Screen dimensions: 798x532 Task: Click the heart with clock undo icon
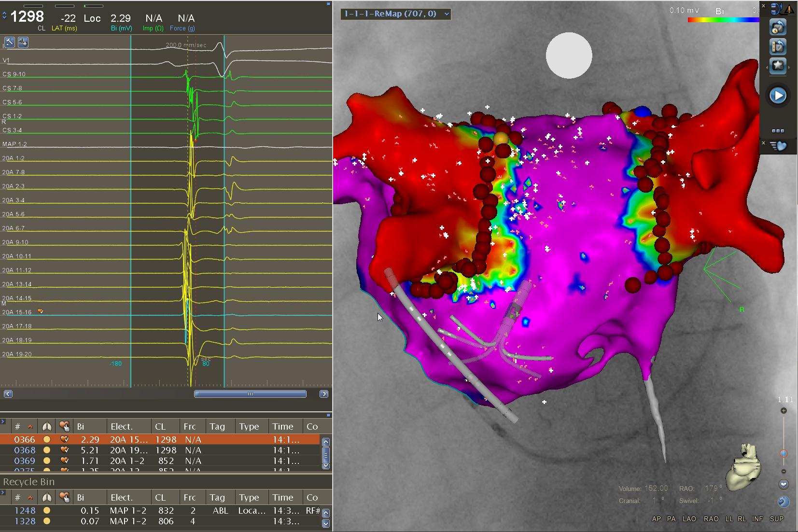pyautogui.click(x=777, y=27)
